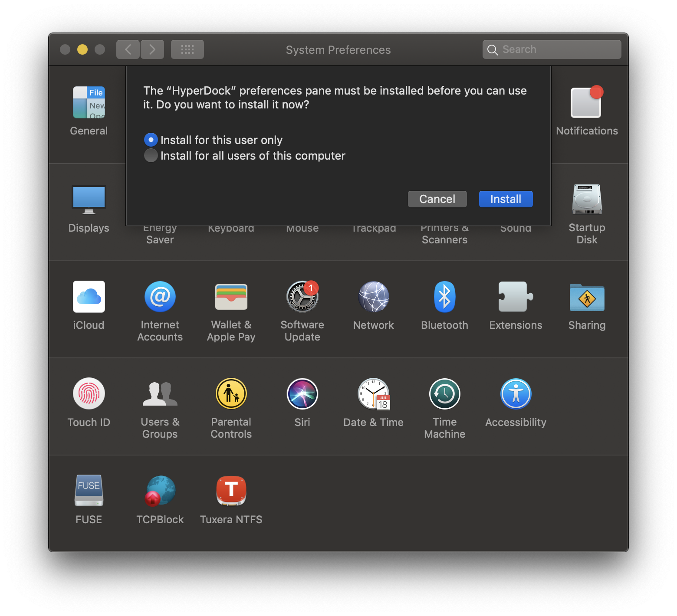The height and width of the screenshot is (616, 677).
Task: Focus the Search field
Action: pos(552,49)
